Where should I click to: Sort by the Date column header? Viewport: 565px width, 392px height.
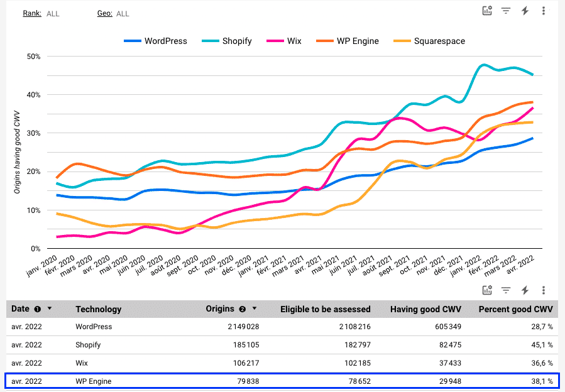coord(21,308)
